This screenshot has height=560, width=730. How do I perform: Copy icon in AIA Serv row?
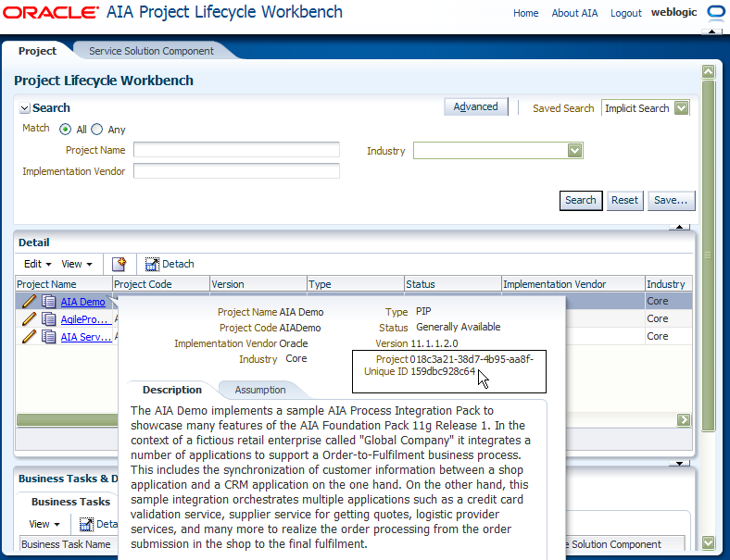(x=48, y=336)
